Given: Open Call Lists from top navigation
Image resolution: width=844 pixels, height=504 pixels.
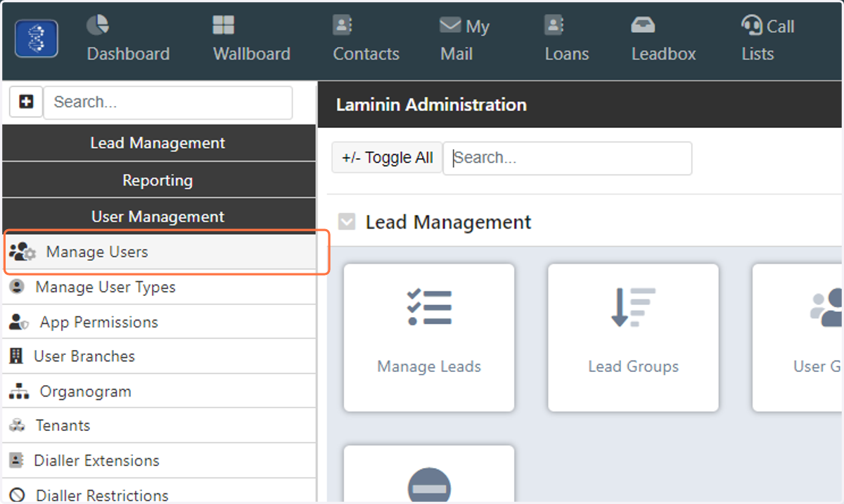Looking at the screenshot, I should (767, 40).
